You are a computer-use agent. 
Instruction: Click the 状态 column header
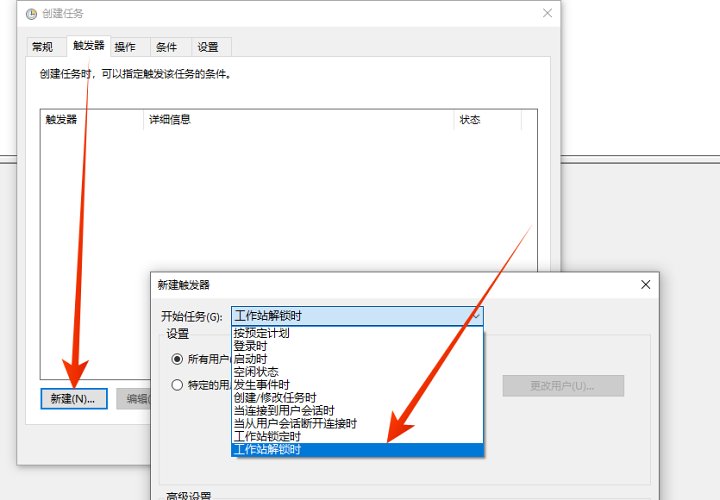tap(488, 120)
